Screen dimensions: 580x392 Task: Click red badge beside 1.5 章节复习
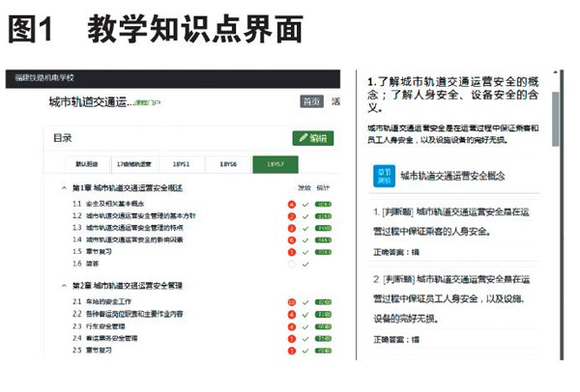(291, 251)
